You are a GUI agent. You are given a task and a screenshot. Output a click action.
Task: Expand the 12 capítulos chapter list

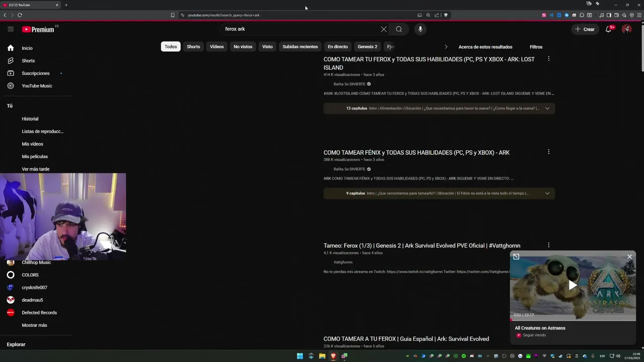[x=439, y=108]
